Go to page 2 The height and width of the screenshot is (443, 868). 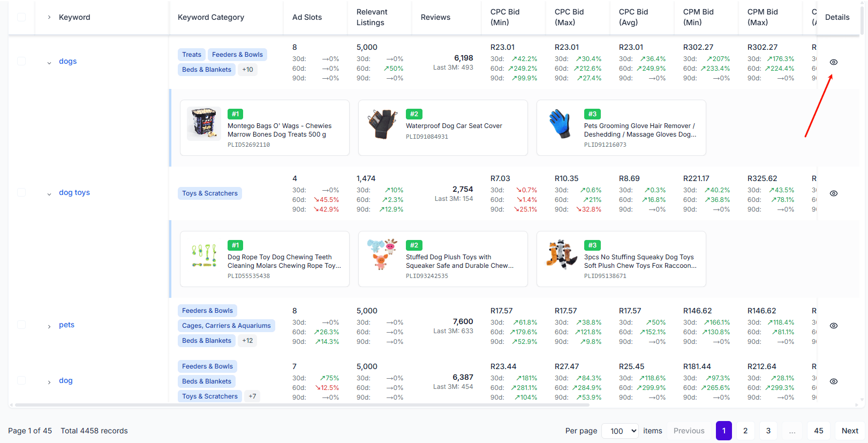(745, 431)
